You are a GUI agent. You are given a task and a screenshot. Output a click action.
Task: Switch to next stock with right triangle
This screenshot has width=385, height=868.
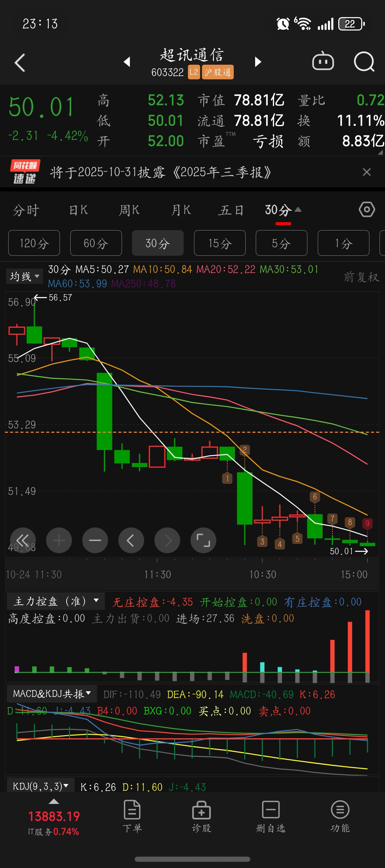pyautogui.click(x=258, y=62)
